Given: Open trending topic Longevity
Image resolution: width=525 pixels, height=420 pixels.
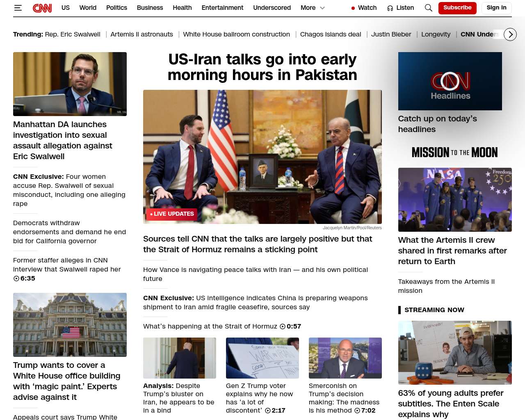Looking at the screenshot, I should click(436, 34).
